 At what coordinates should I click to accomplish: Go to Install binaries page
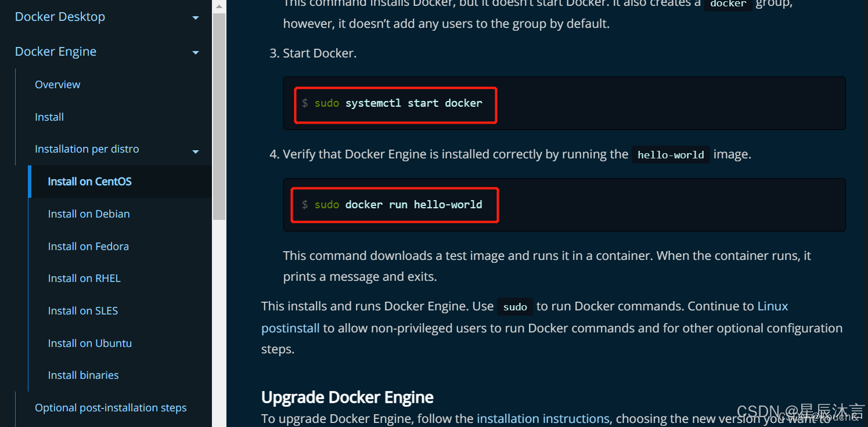point(83,375)
